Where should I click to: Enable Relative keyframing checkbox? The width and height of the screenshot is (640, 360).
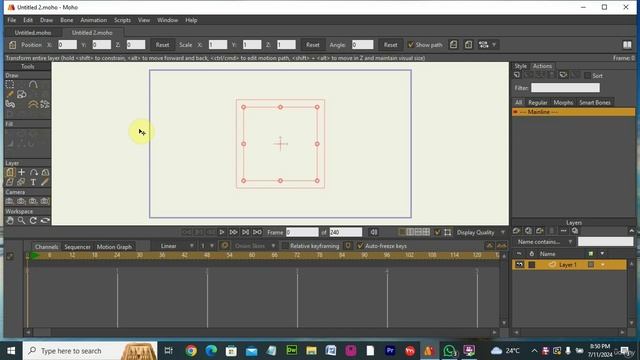[285, 246]
